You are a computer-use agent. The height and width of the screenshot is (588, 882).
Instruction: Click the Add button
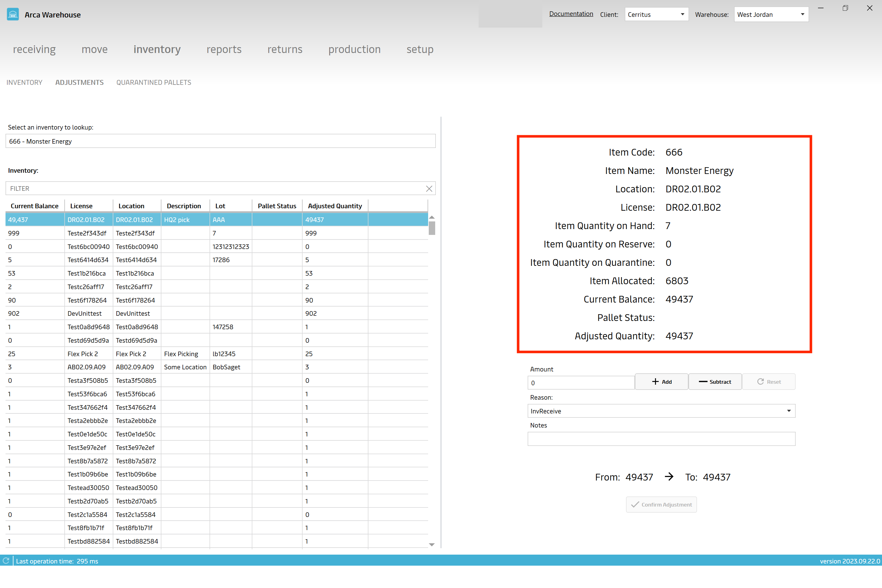pyautogui.click(x=661, y=382)
